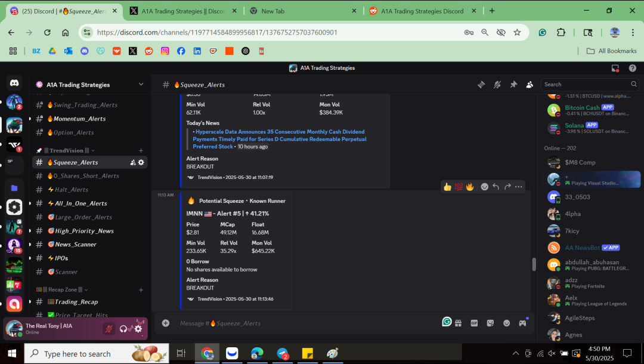This screenshot has height=364, width=644.
Task: Open pinned messages icon
Action: tap(513, 85)
